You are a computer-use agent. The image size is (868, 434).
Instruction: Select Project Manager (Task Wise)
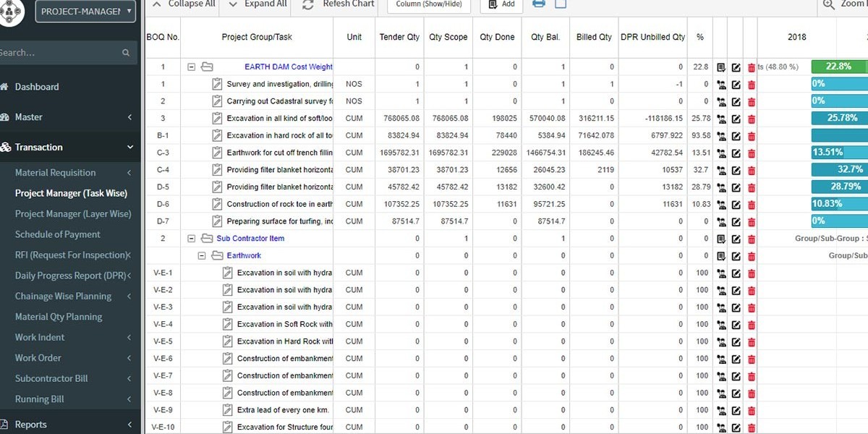coord(71,193)
